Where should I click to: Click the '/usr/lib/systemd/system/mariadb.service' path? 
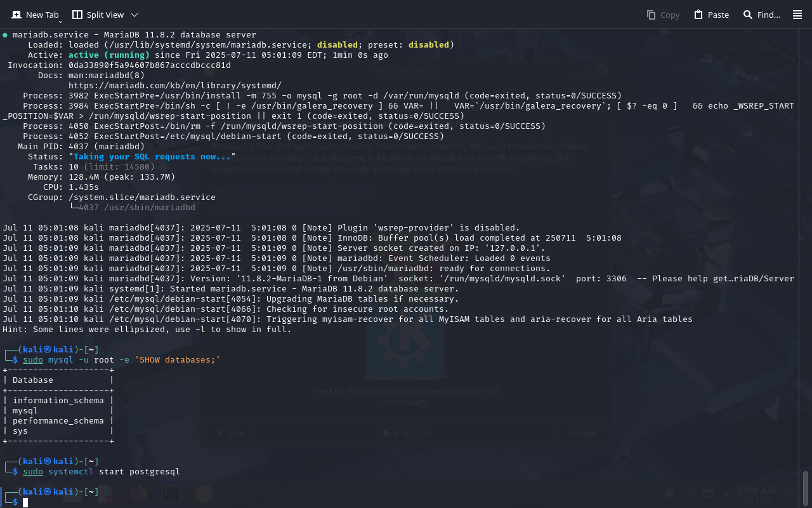(208, 45)
